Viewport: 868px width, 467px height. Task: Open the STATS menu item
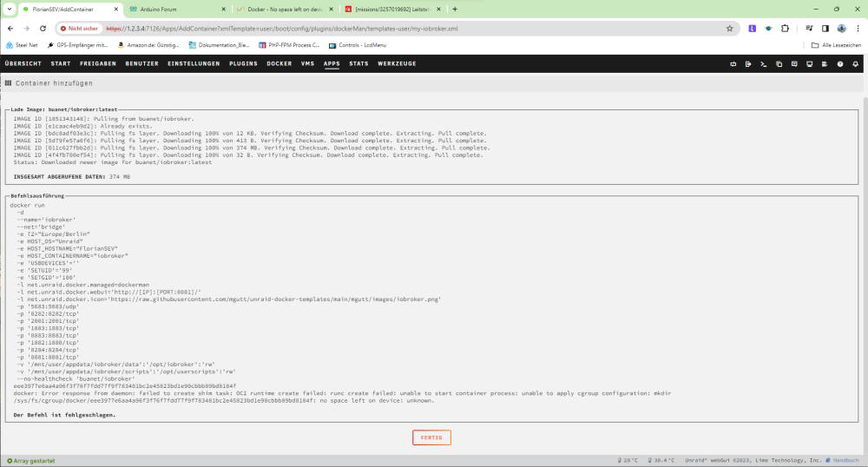point(358,63)
